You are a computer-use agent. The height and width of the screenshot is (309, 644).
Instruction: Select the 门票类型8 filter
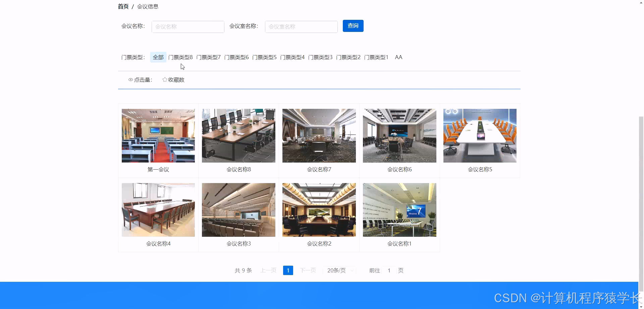point(180,57)
